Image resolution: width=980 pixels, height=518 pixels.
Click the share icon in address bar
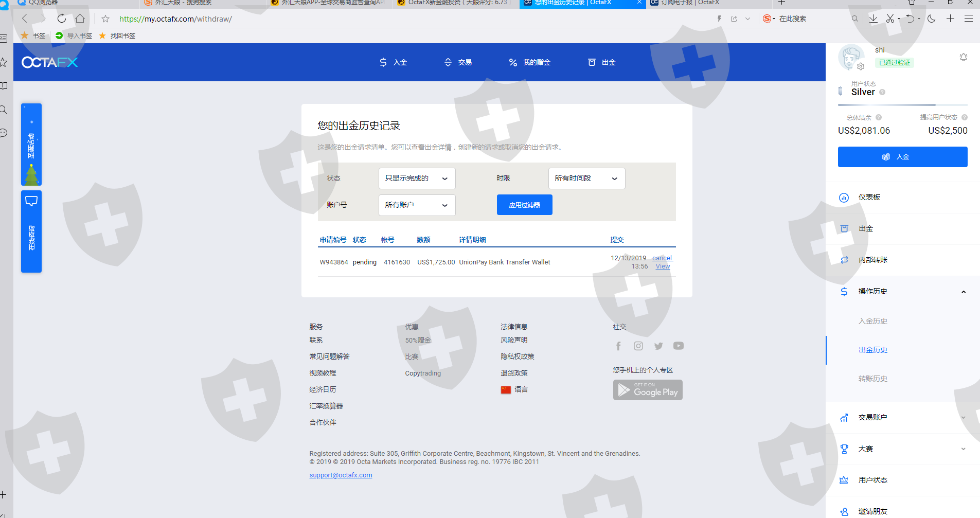[x=734, y=19]
